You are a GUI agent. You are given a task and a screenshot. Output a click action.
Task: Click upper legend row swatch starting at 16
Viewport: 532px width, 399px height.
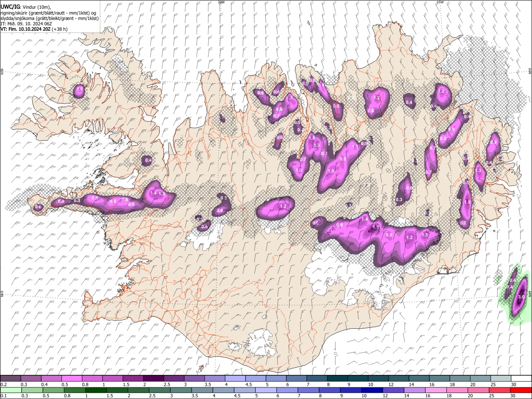[x=439, y=379]
